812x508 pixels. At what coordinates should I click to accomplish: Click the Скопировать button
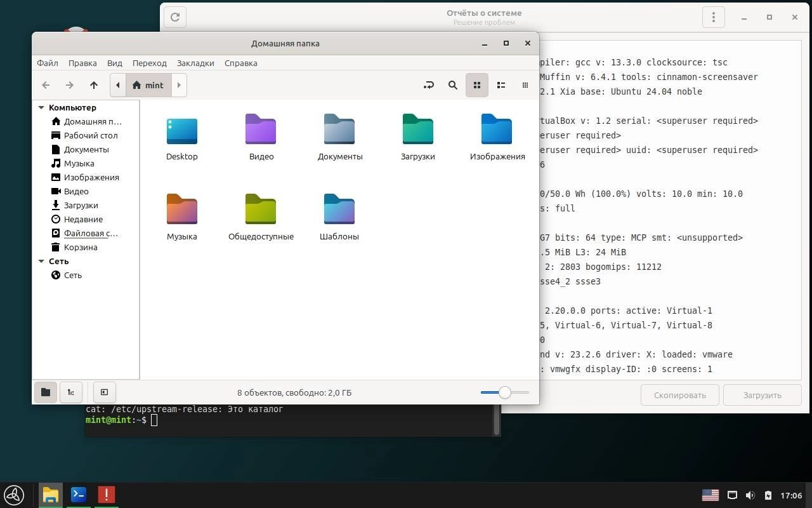tap(680, 395)
